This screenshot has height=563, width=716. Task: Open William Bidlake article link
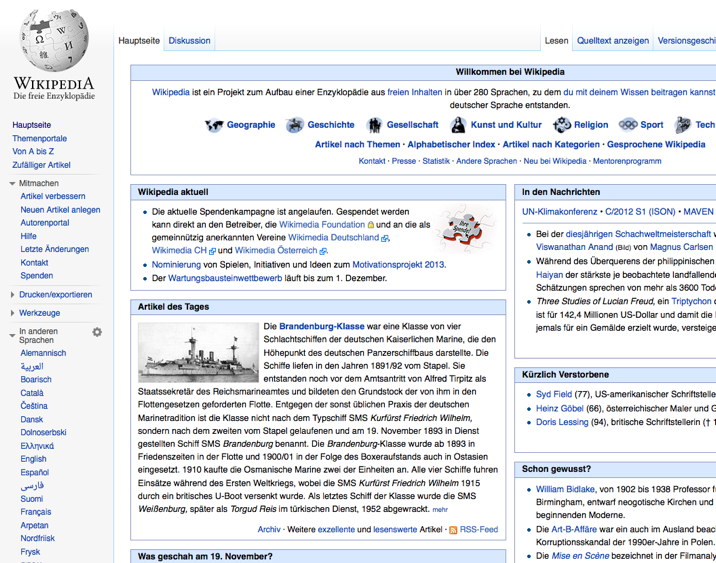tap(565, 489)
